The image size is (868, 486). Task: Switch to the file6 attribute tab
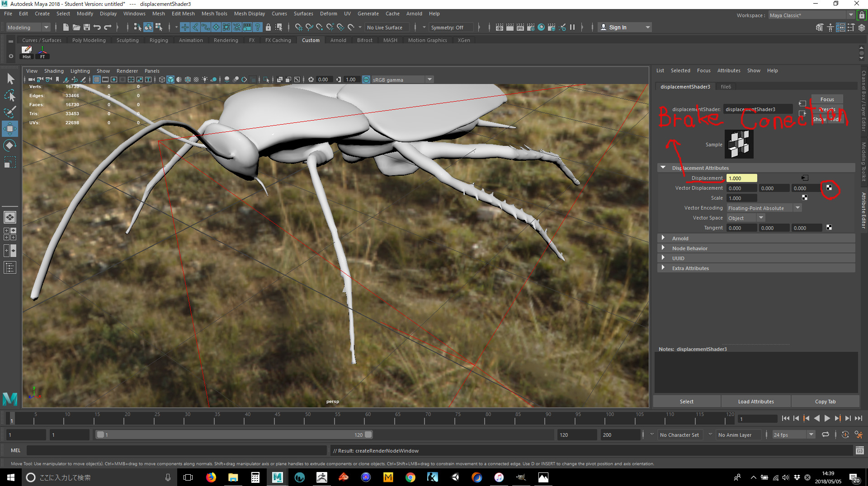tap(726, 87)
